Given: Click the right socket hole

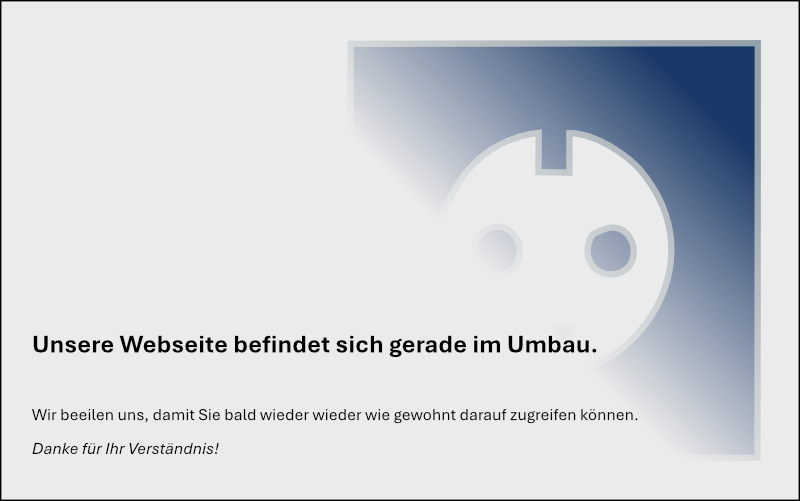Looking at the screenshot, I should click(x=610, y=250).
